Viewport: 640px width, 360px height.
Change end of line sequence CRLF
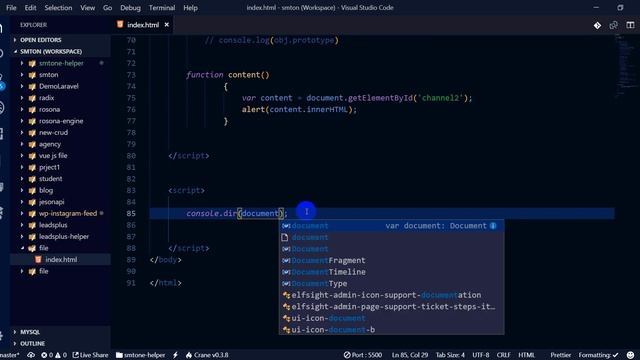(x=503, y=355)
